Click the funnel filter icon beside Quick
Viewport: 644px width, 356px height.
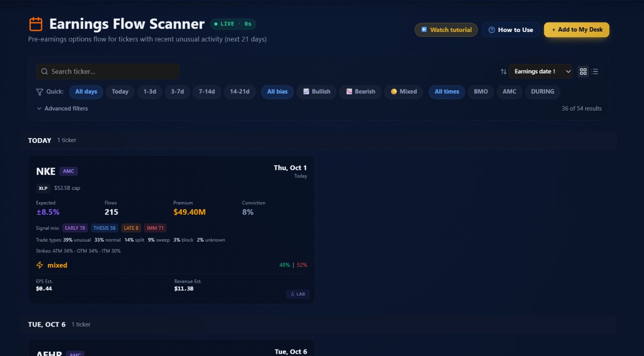point(39,92)
